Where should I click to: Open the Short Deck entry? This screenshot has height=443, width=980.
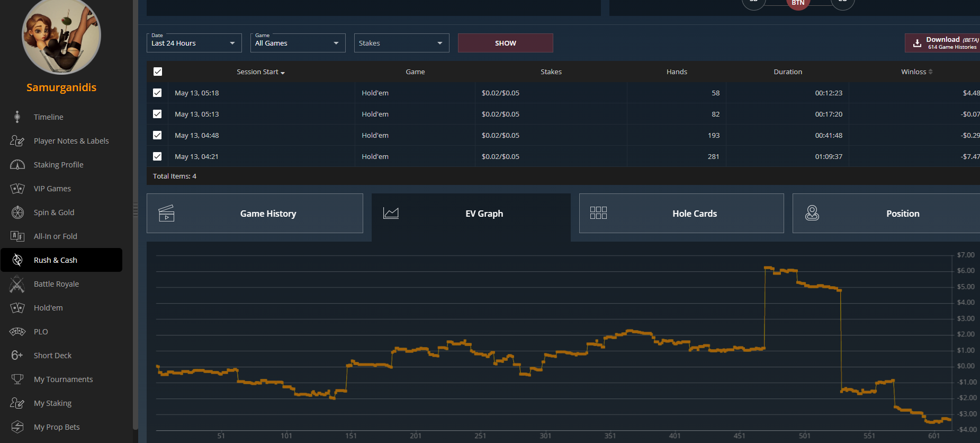61,355
